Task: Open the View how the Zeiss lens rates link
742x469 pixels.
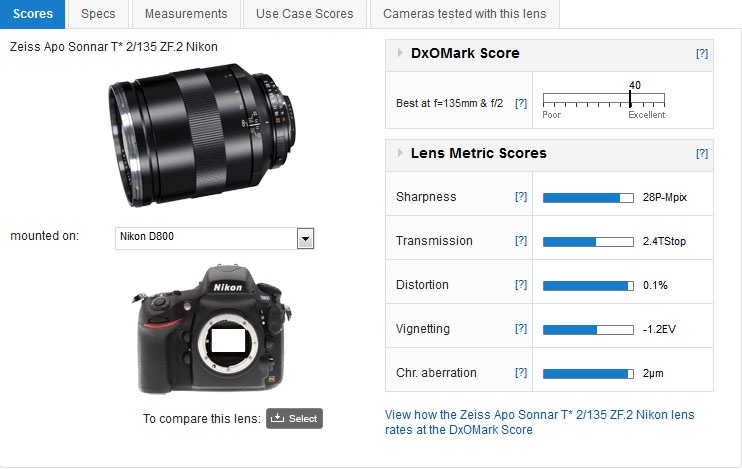Action: click(x=539, y=422)
